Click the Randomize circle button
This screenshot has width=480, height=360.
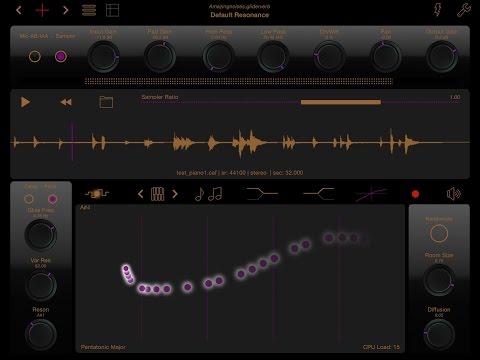pos(439,233)
